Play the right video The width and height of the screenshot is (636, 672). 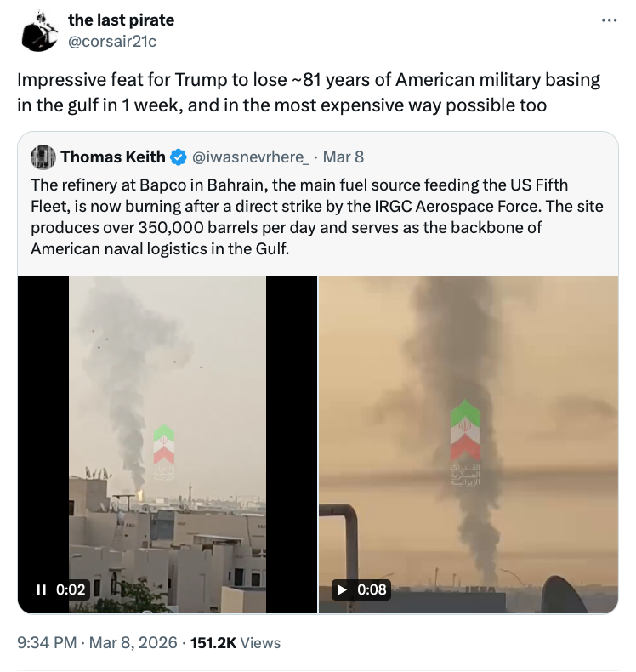click(x=342, y=589)
